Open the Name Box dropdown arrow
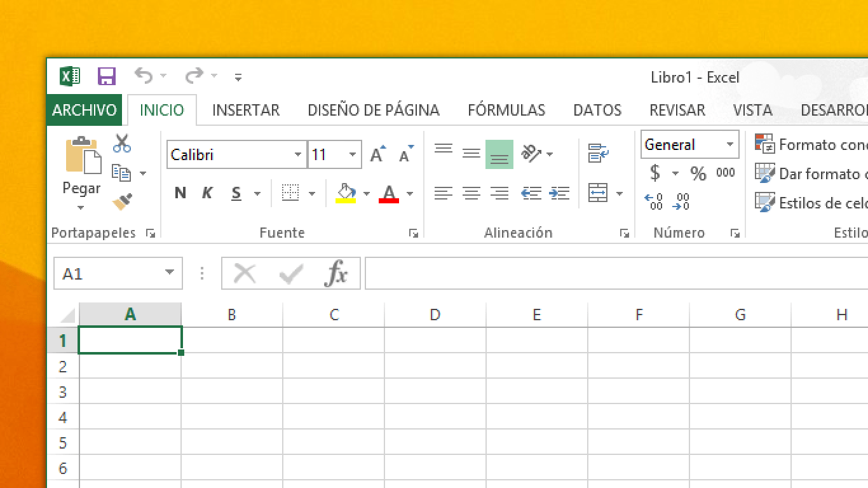Image resolution: width=868 pixels, height=488 pixels. pos(170,273)
